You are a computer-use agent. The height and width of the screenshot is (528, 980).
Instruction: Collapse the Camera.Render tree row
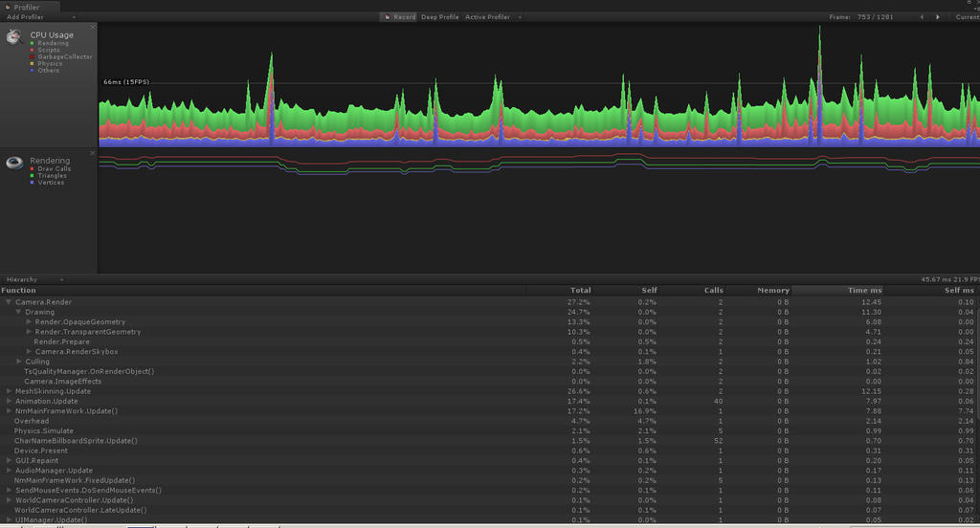(x=9, y=302)
